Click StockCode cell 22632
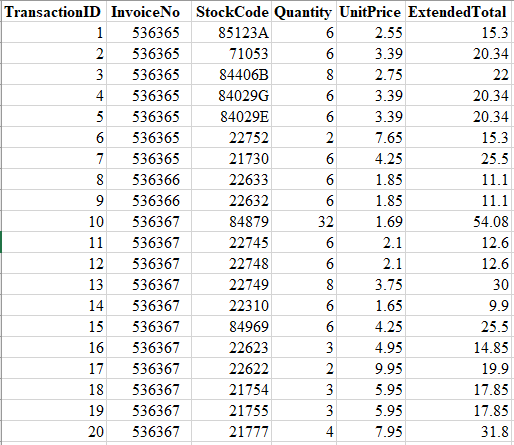514x445 pixels. pos(232,201)
